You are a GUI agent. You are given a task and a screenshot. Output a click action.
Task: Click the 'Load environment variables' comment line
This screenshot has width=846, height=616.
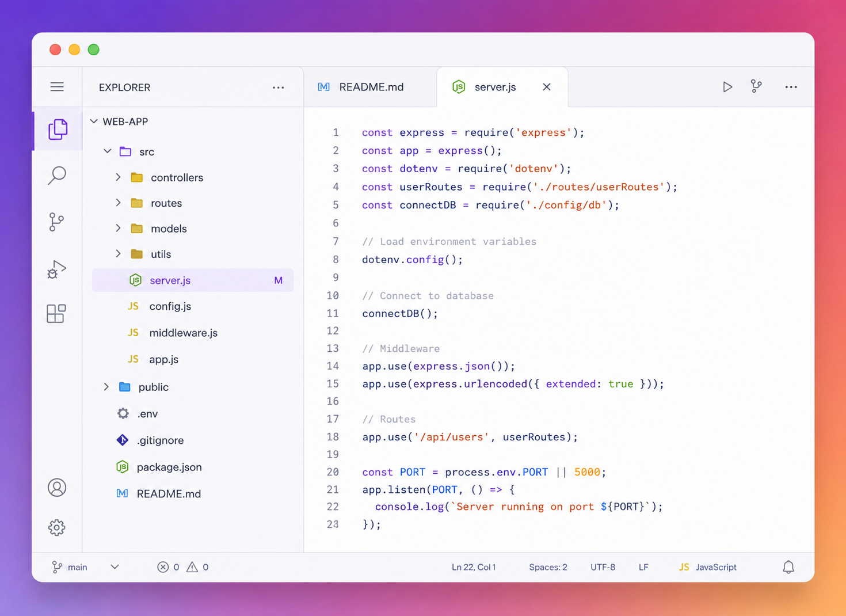[x=449, y=241]
